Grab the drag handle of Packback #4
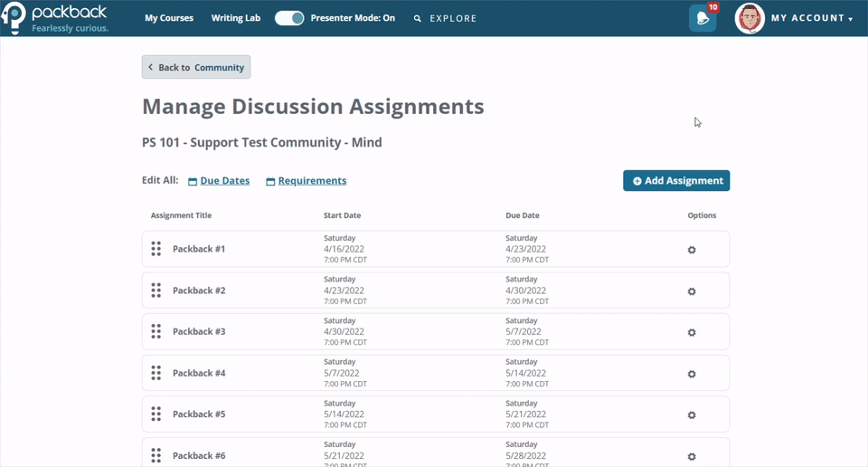The width and height of the screenshot is (868, 467). [156, 373]
